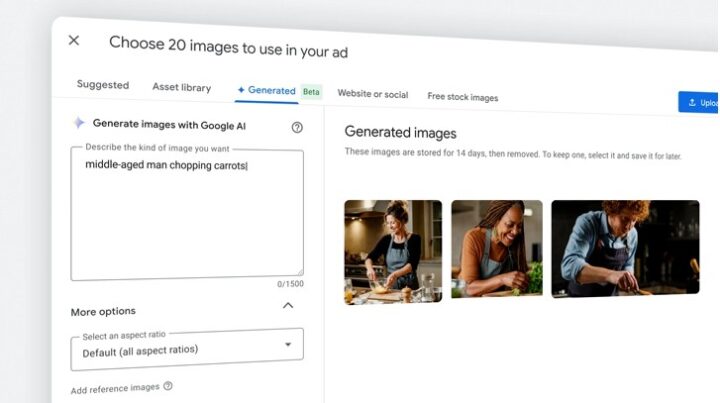Image resolution: width=720 pixels, height=403 pixels.
Task: Select the image of smiling woman with braids
Action: pyautogui.click(x=497, y=249)
